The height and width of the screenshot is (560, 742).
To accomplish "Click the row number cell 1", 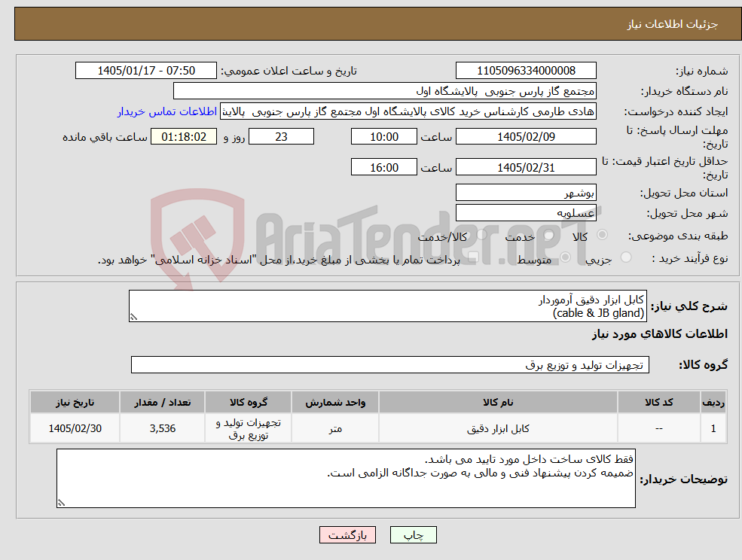I will (713, 428).
